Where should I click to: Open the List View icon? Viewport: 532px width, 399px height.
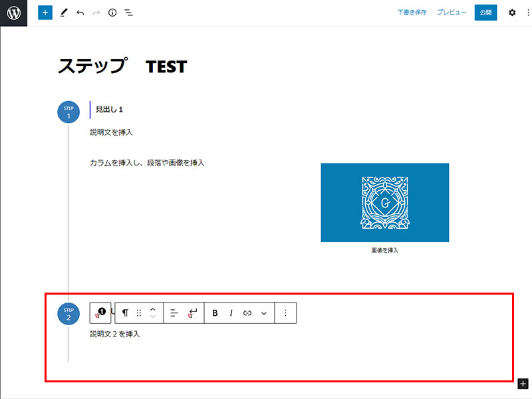[129, 13]
